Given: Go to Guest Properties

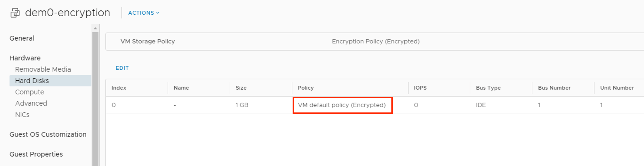Looking at the screenshot, I should pos(36,154).
